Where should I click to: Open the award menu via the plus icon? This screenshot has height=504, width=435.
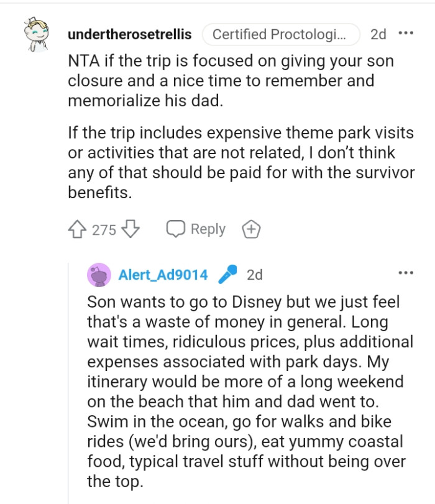[x=251, y=229]
